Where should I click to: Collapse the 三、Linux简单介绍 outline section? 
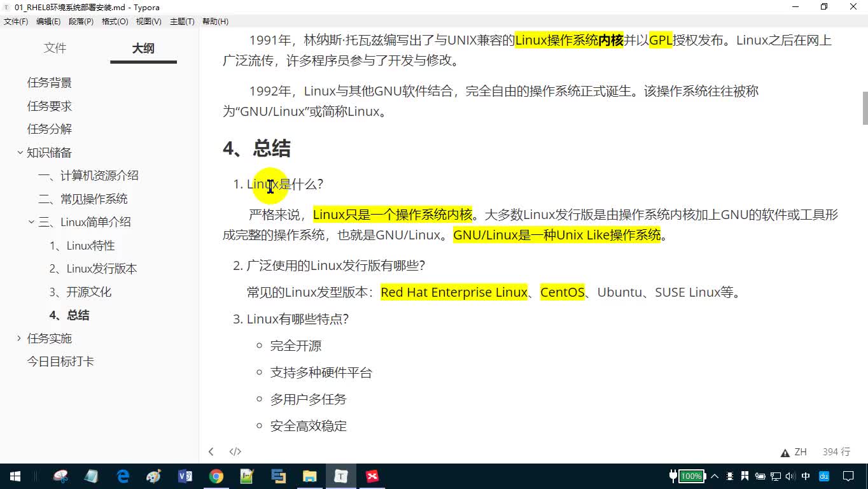[31, 222]
